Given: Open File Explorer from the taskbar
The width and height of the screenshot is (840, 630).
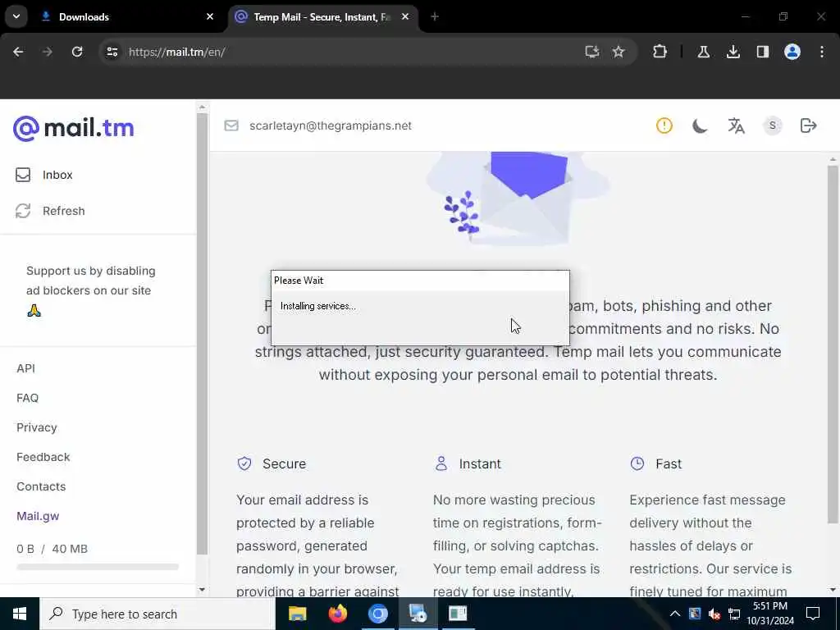Looking at the screenshot, I should [x=297, y=614].
